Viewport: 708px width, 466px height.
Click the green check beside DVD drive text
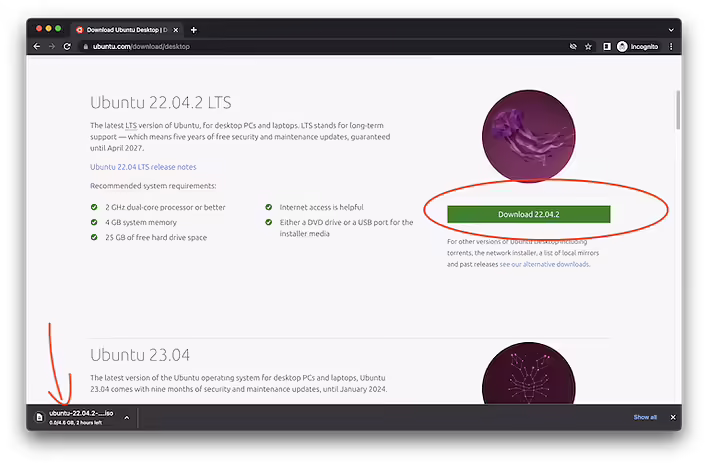[269, 222]
